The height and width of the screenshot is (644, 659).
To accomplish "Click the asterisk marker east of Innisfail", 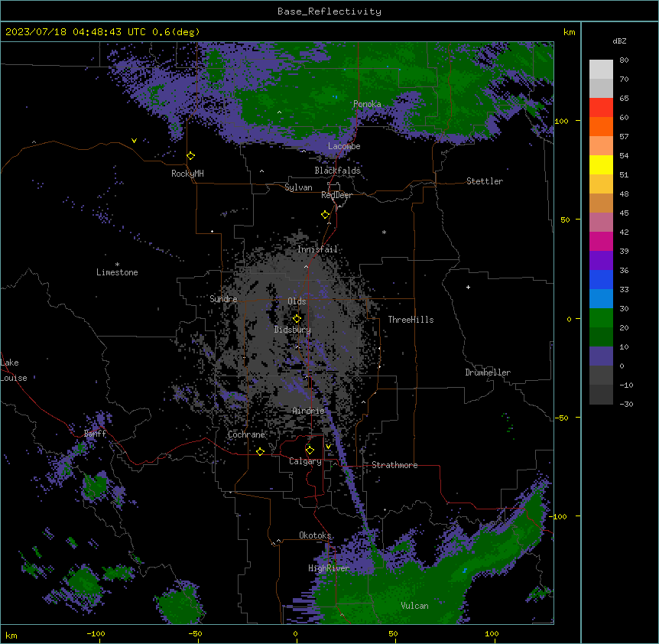I will pos(384,232).
